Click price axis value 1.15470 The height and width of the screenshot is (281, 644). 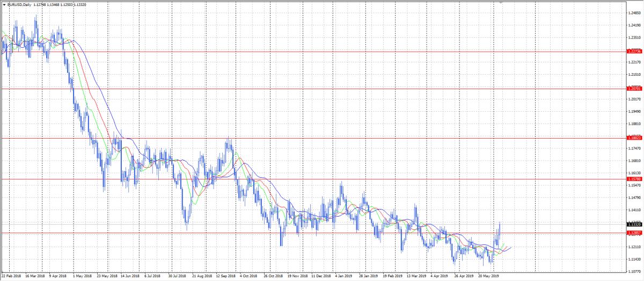click(635, 185)
